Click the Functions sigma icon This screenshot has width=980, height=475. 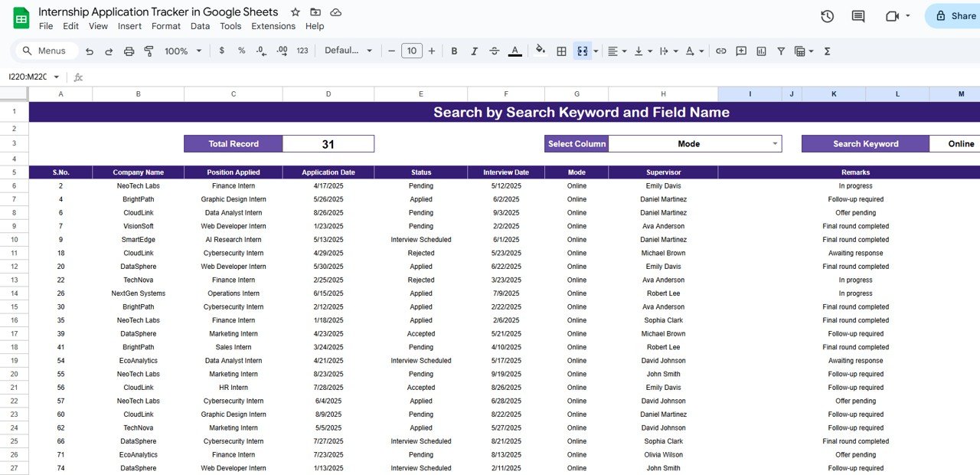point(827,51)
